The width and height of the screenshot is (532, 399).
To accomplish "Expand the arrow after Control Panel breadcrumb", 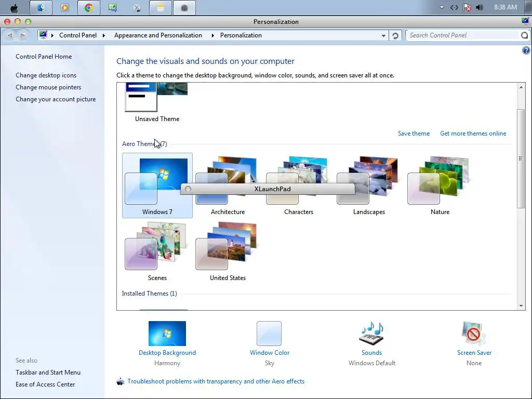I will coord(103,35).
